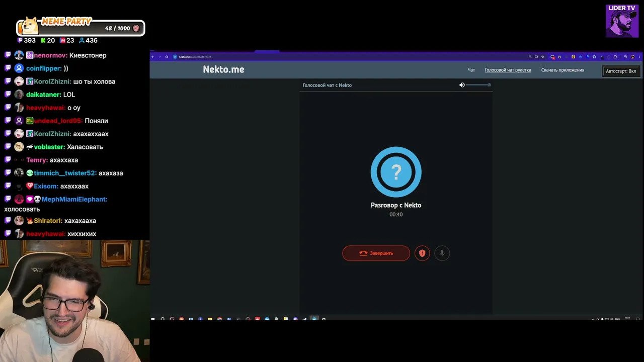Click username MephMiamiElephant in chat
The image size is (644, 362).
click(x=74, y=199)
